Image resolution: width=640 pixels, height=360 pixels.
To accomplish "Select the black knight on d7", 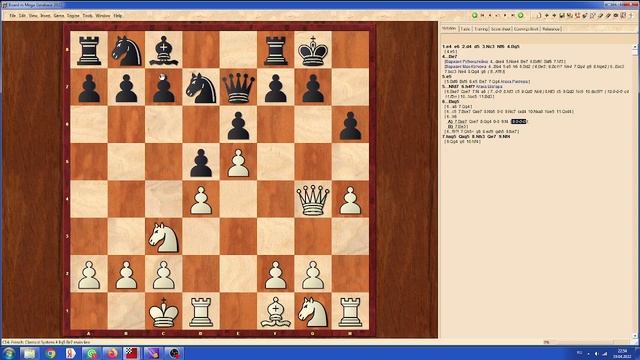I will click(x=201, y=87).
